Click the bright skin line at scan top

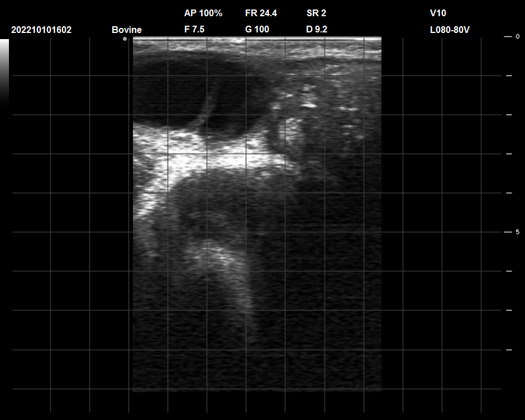pyautogui.click(x=257, y=39)
